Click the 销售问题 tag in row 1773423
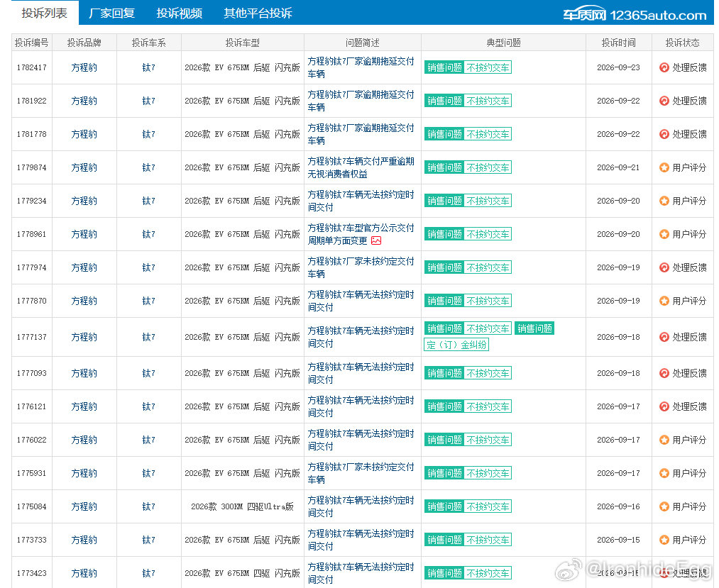The image size is (719, 588). pos(444,573)
